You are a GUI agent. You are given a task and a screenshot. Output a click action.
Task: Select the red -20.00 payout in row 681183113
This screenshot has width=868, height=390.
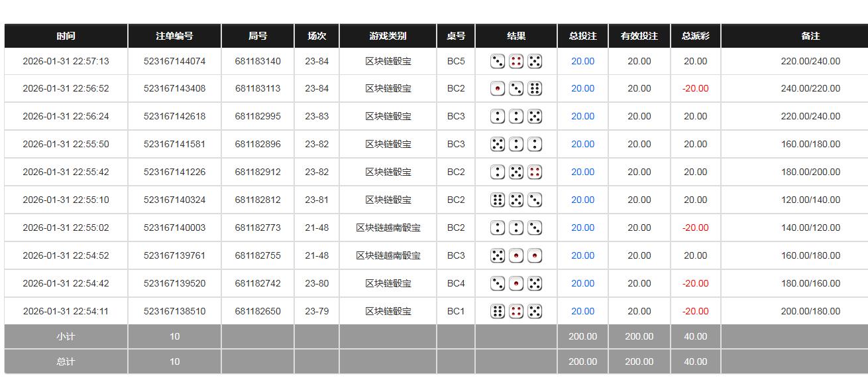694,88
